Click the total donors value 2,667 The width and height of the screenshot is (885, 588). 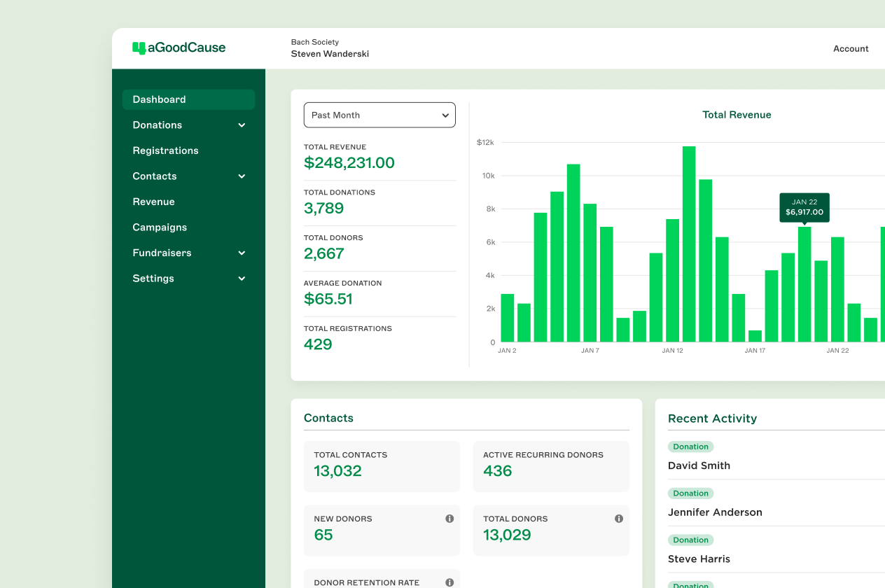[x=323, y=254]
